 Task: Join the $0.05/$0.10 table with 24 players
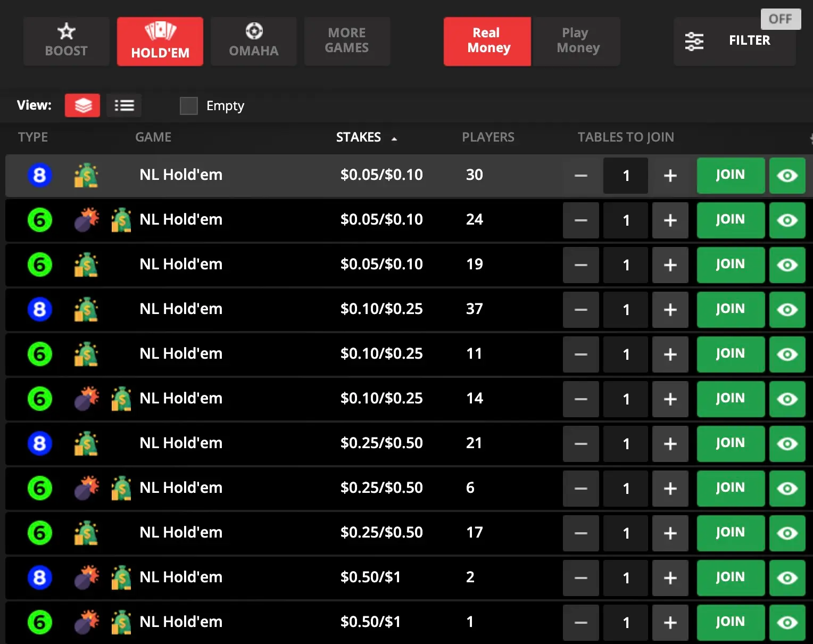tap(731, 220)
